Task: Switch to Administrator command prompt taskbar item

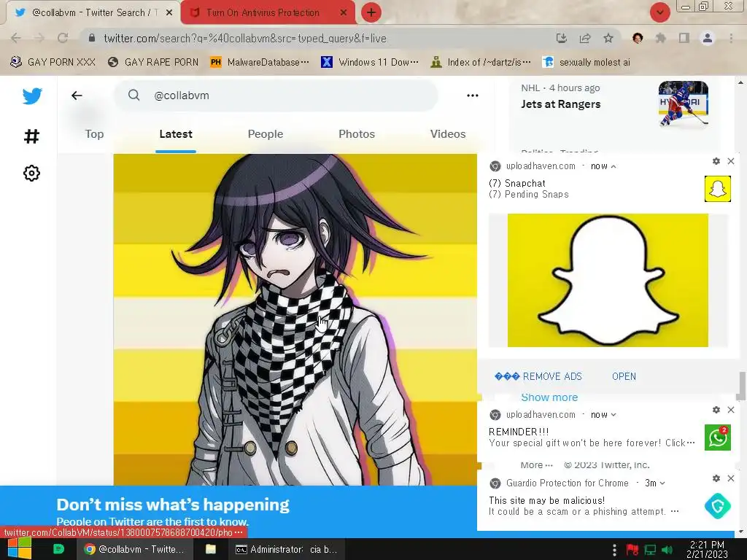Action: click(x=286, y=549)
